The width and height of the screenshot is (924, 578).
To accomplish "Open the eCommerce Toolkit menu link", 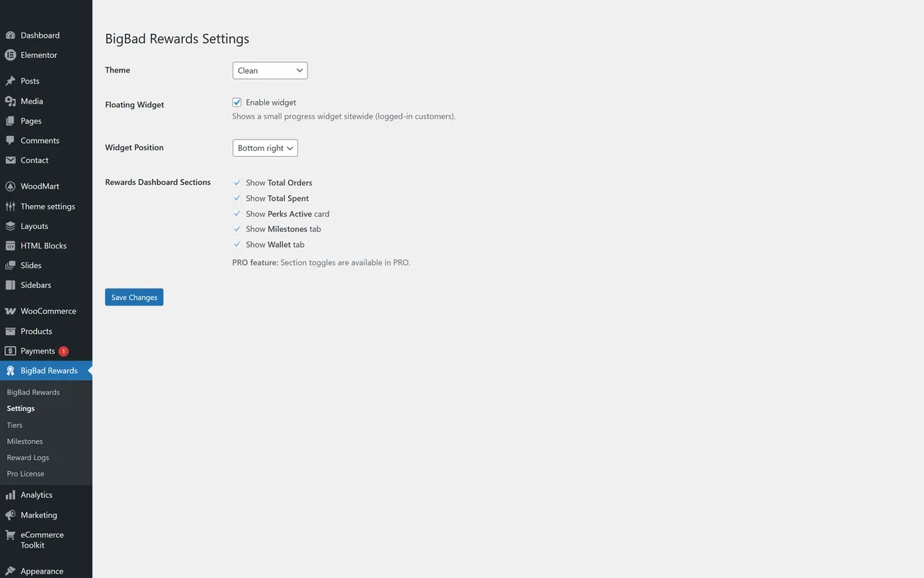I will tap(42, 540).
